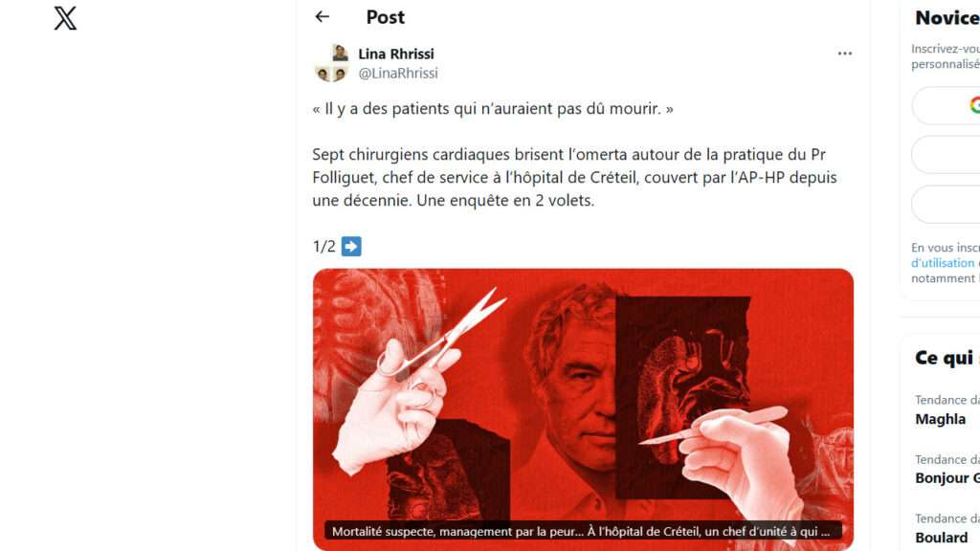Click the Post header title

385,17
